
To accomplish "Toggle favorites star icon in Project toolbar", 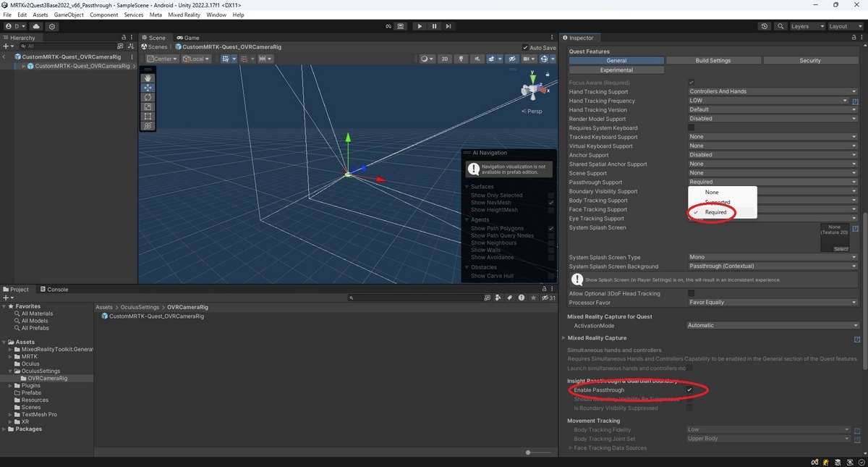I will (533, 298).
